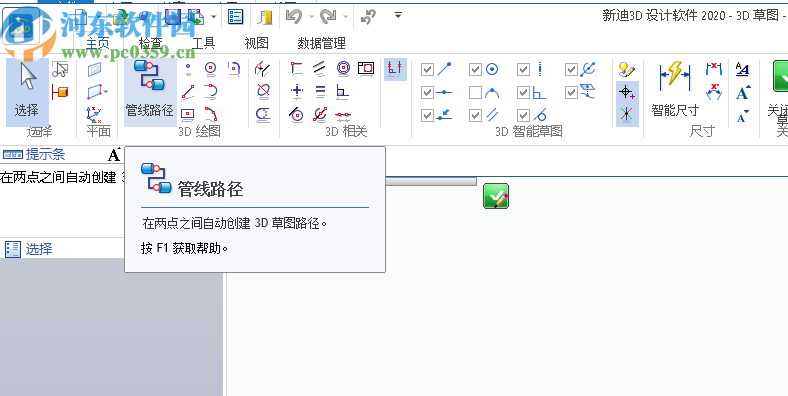This screenshot has width=788, height=396.
Task: Apply the collinear relationship icon
Action: click(343, 115)
